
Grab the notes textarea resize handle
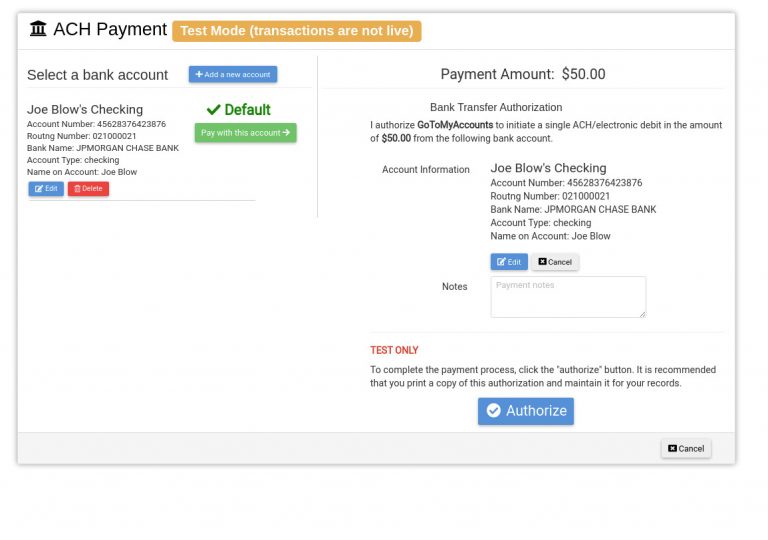pyautogui.click(x=643, y=314)
